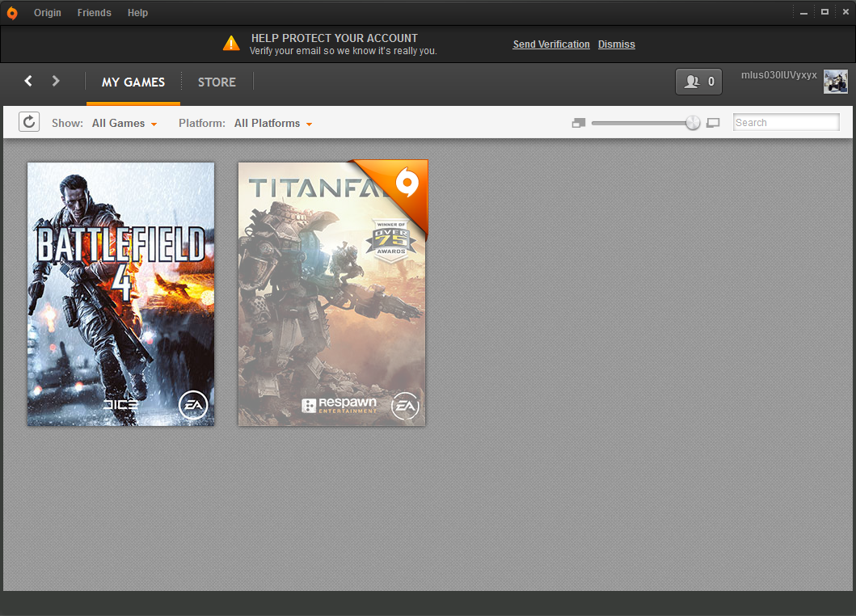Image resolution: width=856 pixels, height=616 pixels.
Task: Open the Origin menu
Action: coord(48,13)
